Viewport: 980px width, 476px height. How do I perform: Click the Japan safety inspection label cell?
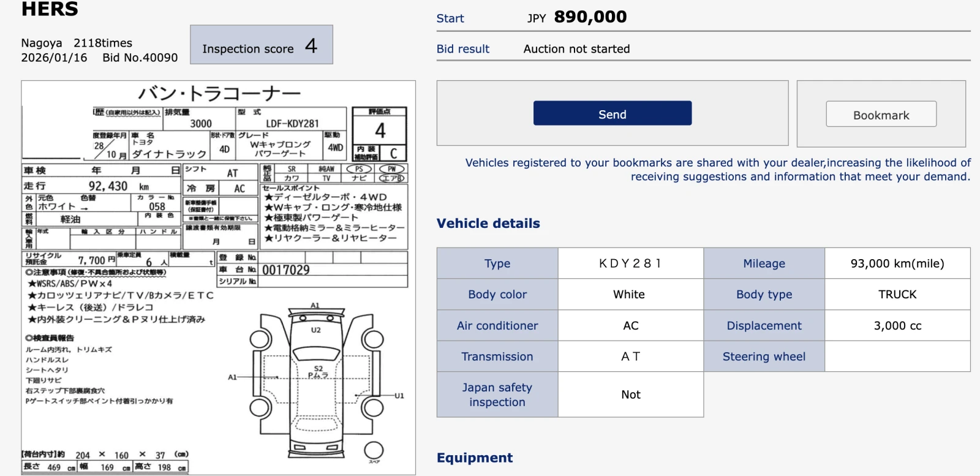point(497,395)
